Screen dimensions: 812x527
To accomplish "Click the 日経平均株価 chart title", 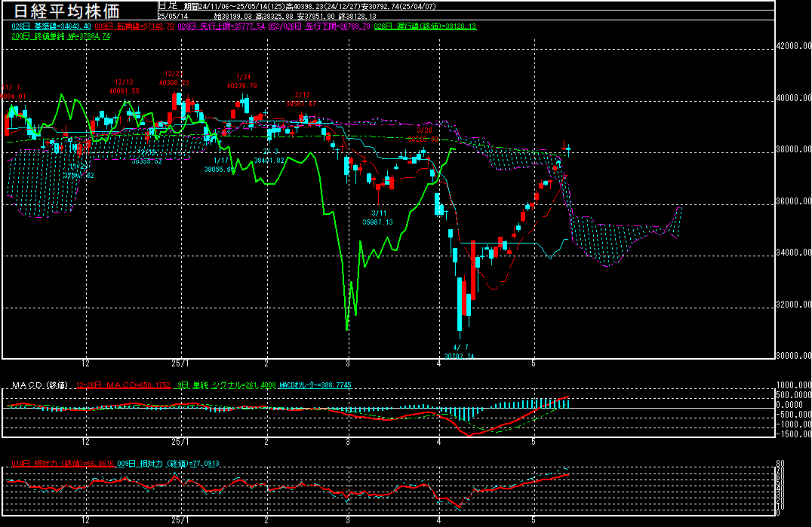I will click(x=66, y=11).
